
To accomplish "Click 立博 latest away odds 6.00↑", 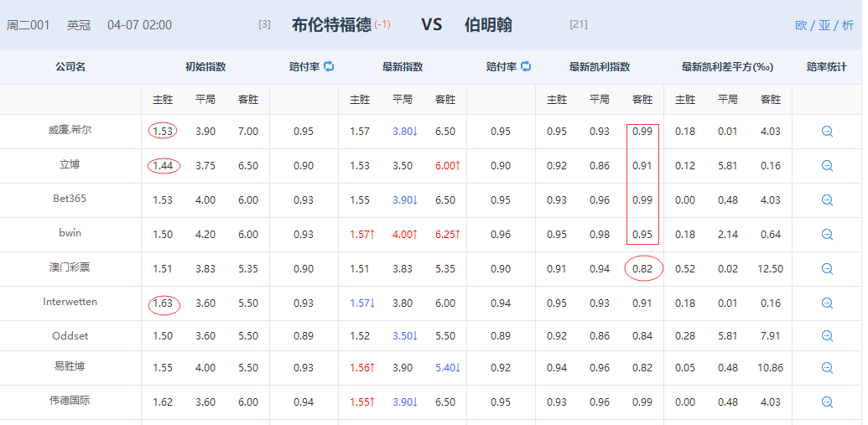I will pos(448,166).
